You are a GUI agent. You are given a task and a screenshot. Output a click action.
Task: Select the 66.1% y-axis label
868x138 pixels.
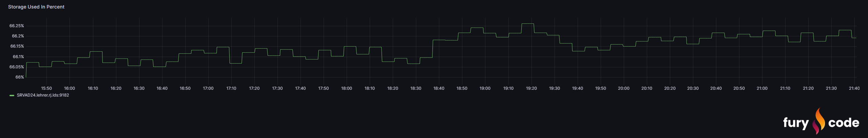tap(18, 57)
